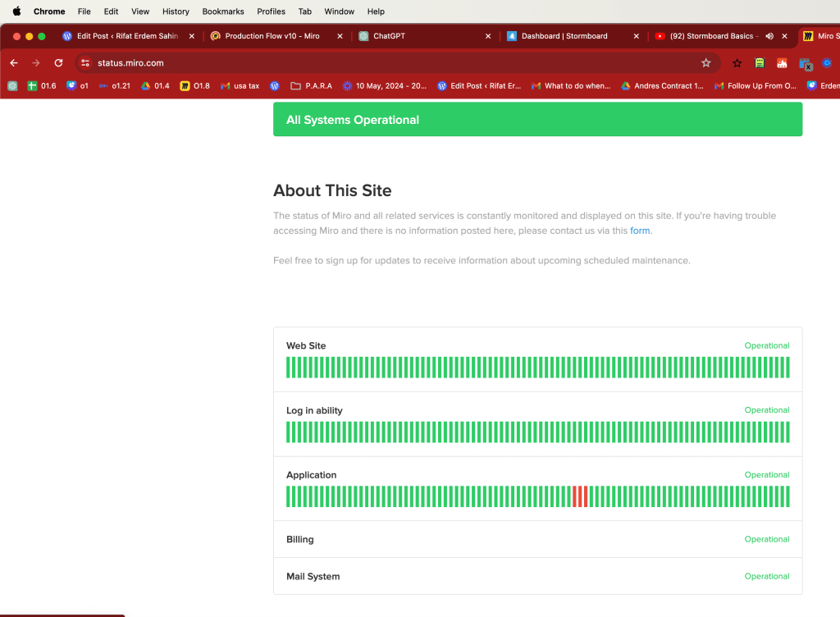This screenshot has height=617, width=840.
Task: Close the ChatGPT tab
Action: coord(488,36)
